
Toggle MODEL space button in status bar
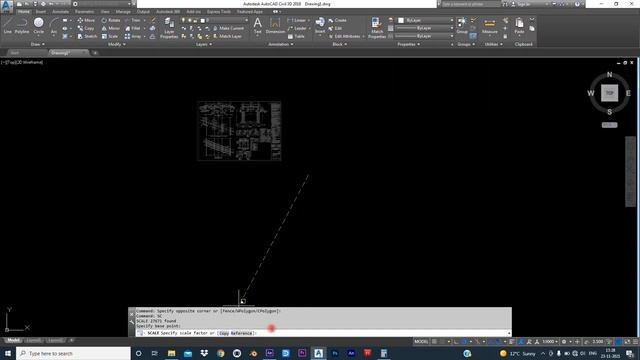coord(421,342)
